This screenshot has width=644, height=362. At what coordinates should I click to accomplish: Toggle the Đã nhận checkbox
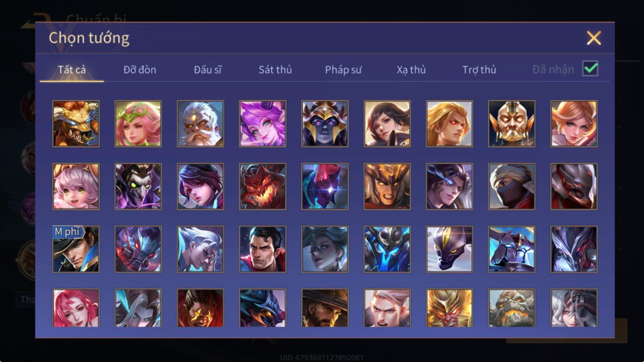590,69
